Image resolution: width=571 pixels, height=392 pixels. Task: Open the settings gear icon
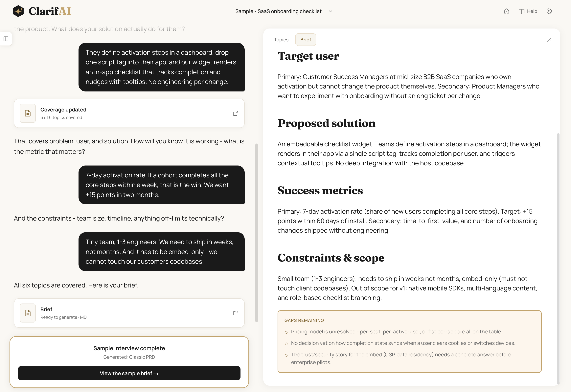coord(549,11)
